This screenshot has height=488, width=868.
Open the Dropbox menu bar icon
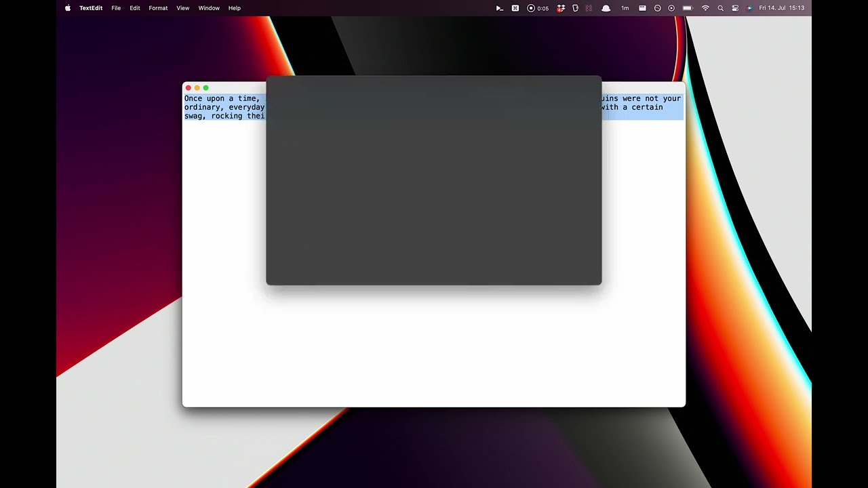pos(561,8)
